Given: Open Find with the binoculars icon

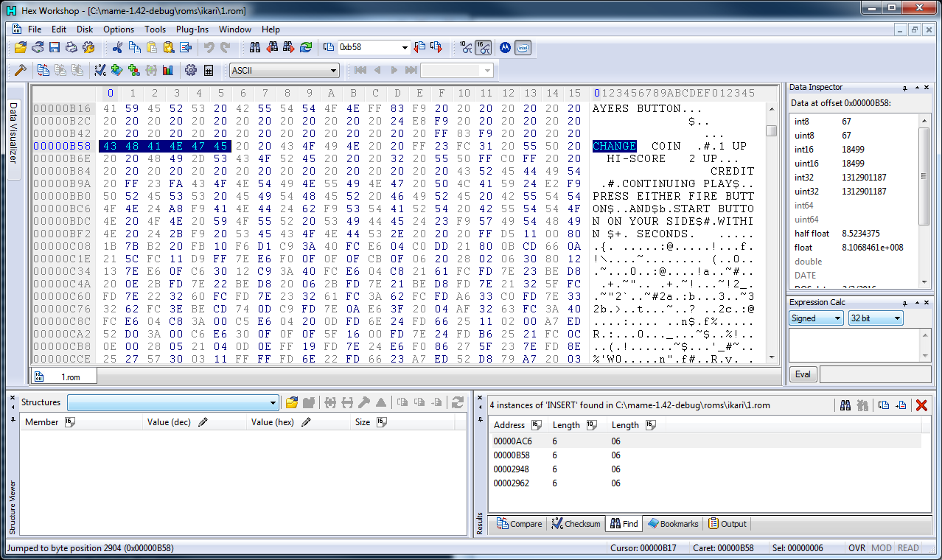Looking at the screenshot, I should pyautogui.click(x=255, y=48).
